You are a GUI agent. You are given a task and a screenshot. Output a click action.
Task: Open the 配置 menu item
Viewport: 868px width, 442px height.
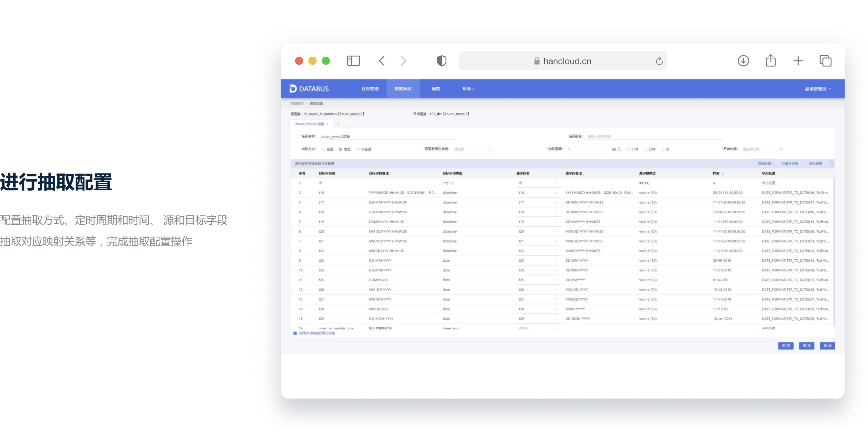[x=436, y=89]
